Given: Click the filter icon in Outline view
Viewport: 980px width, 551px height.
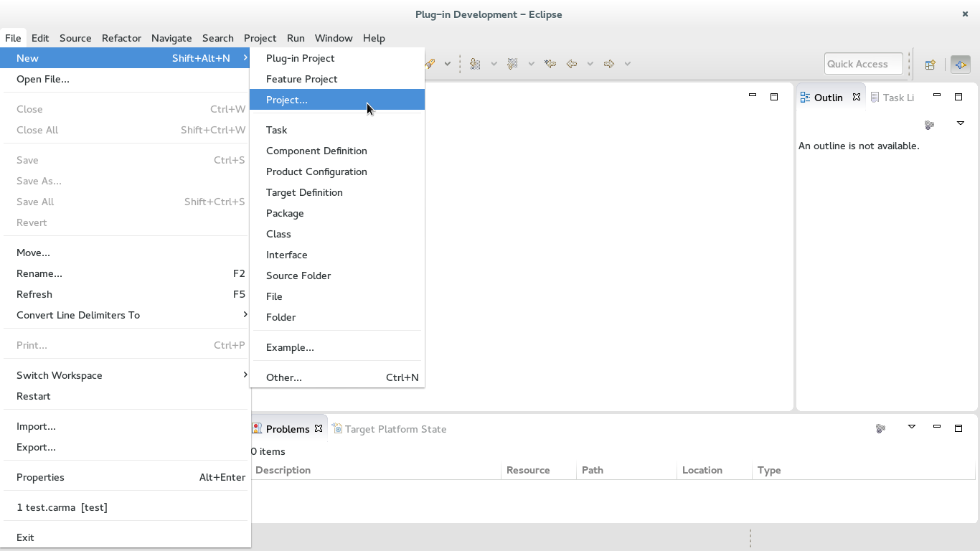Looking at the screenshot, I should pos(930,123).
